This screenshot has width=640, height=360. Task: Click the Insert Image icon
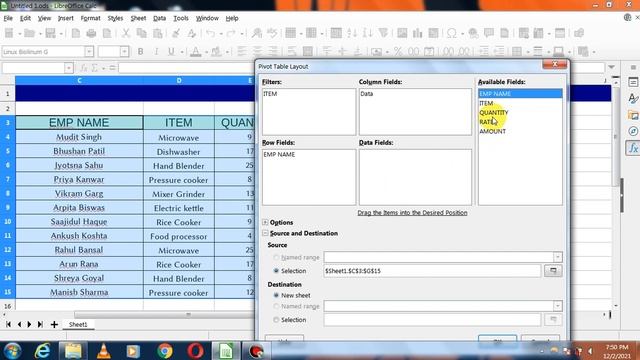pyautogui.click(x=402, y=33)
